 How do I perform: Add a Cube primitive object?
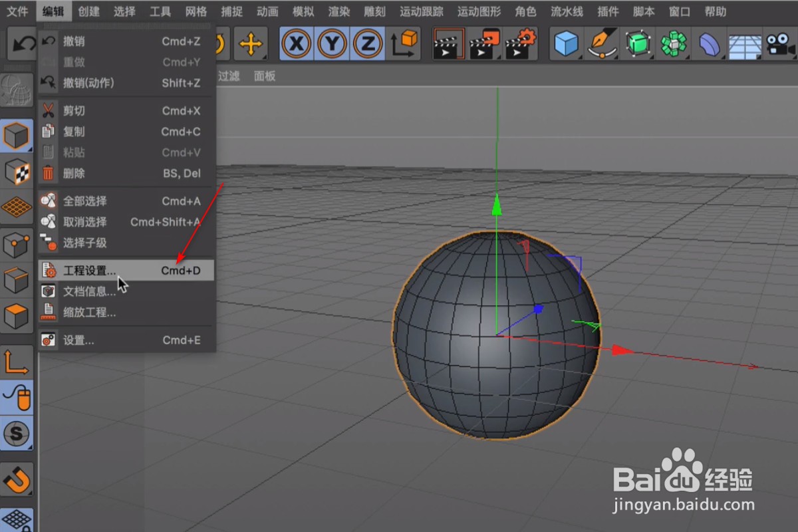567,45
